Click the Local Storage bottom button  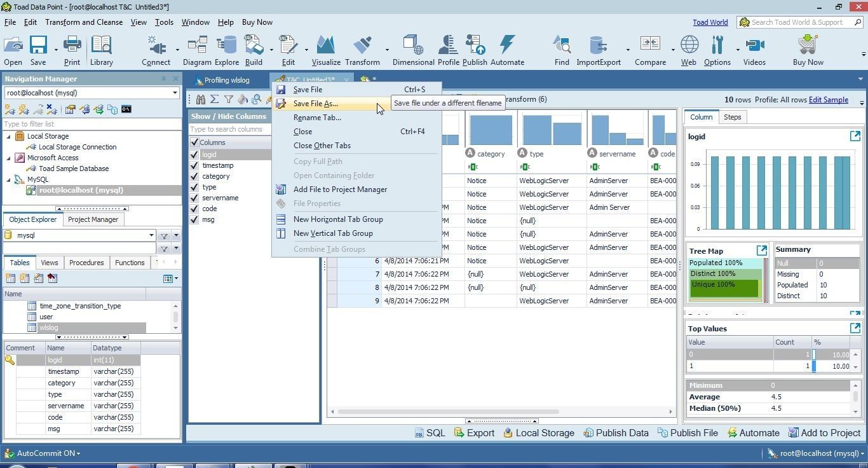tap(539, 433)
